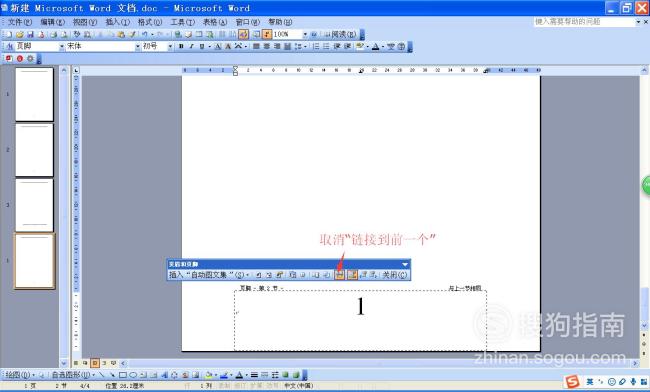Click the 阅读(R) reading layout button
The height and width of the screenshot is (392, 650).
[340, 34]
